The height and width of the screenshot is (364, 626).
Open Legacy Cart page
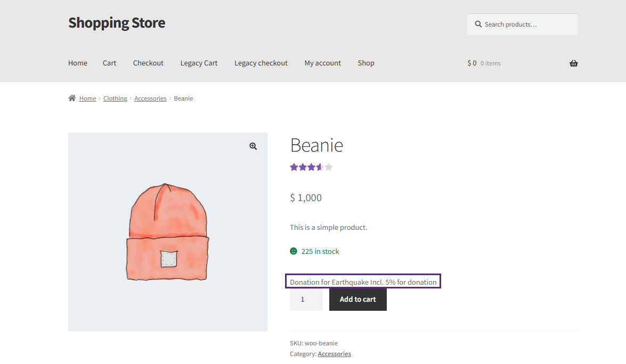point(199,63)
